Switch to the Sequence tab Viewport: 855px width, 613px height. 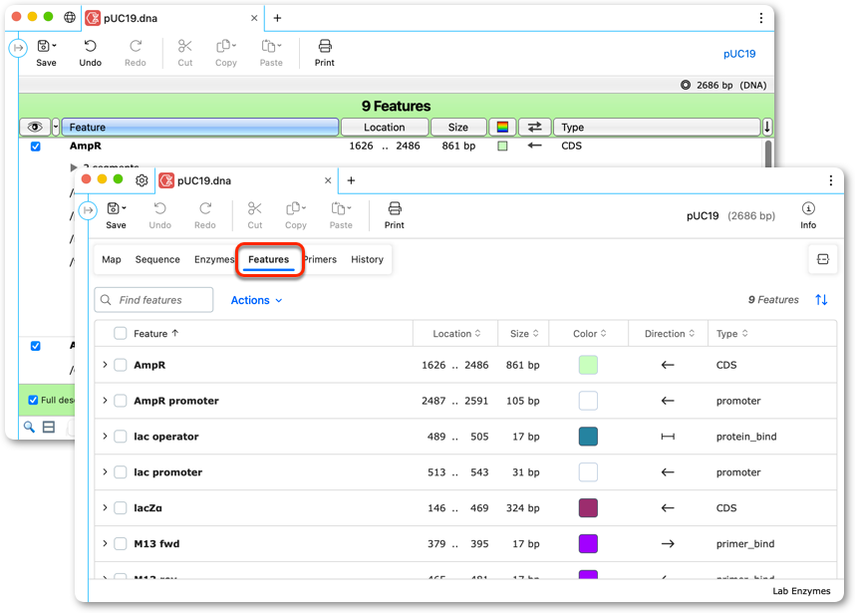click(x=158, y=260)
